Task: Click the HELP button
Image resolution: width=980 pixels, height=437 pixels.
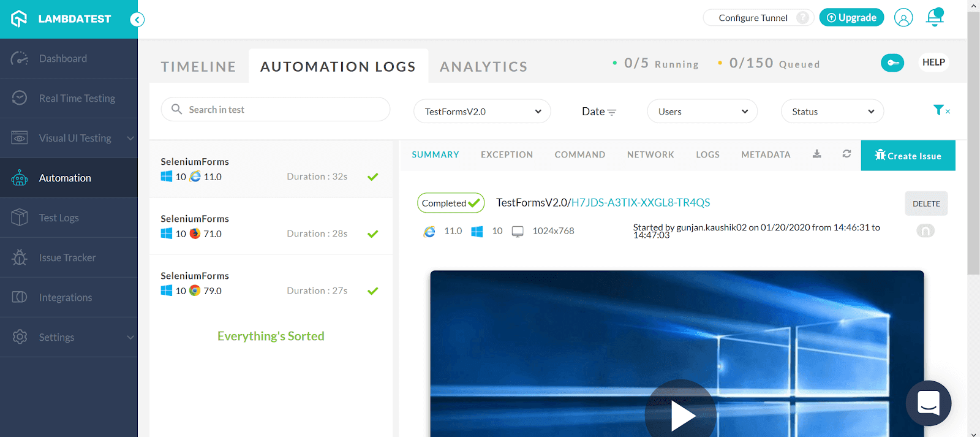Action: (933, 63)
